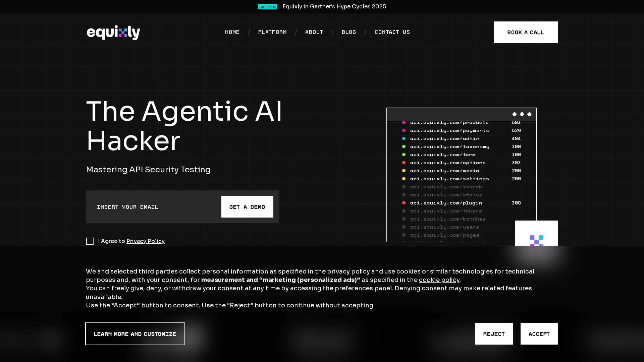Screen dimensions: 644x362
Task: Click the api.equixly.com/settings row
Action: coord(462,179)
